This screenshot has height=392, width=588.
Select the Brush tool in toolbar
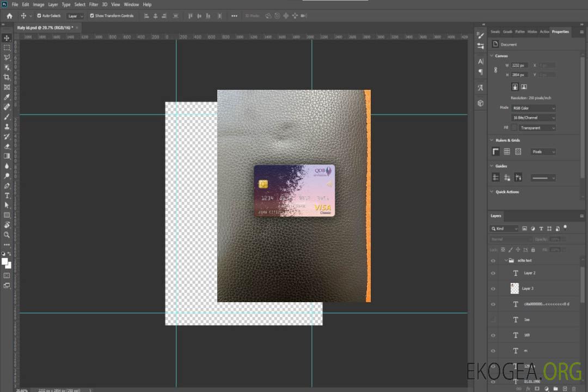tap(7, 117)
